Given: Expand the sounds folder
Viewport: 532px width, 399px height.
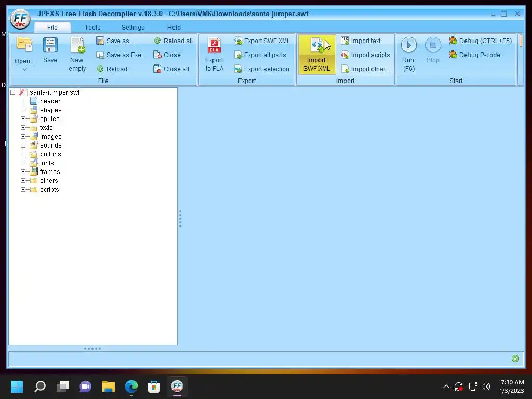Looking at the screenshot, I should pos(23,145).
